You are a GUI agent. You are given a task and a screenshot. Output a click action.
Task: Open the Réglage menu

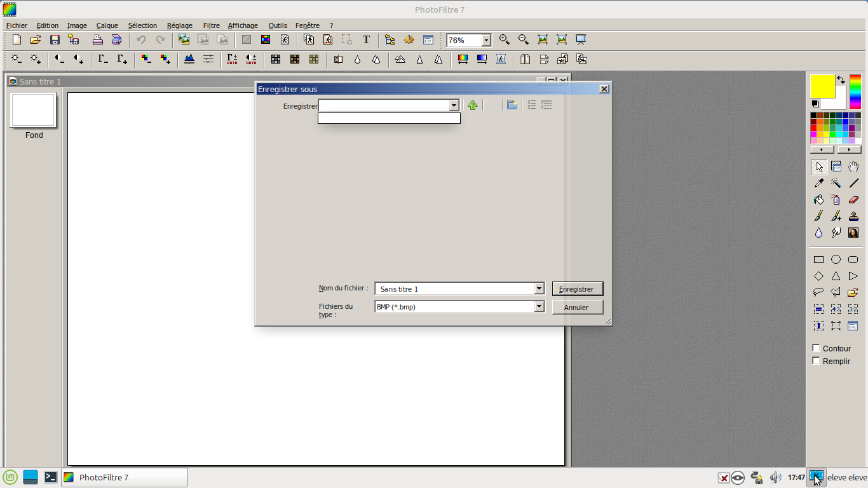179,25
